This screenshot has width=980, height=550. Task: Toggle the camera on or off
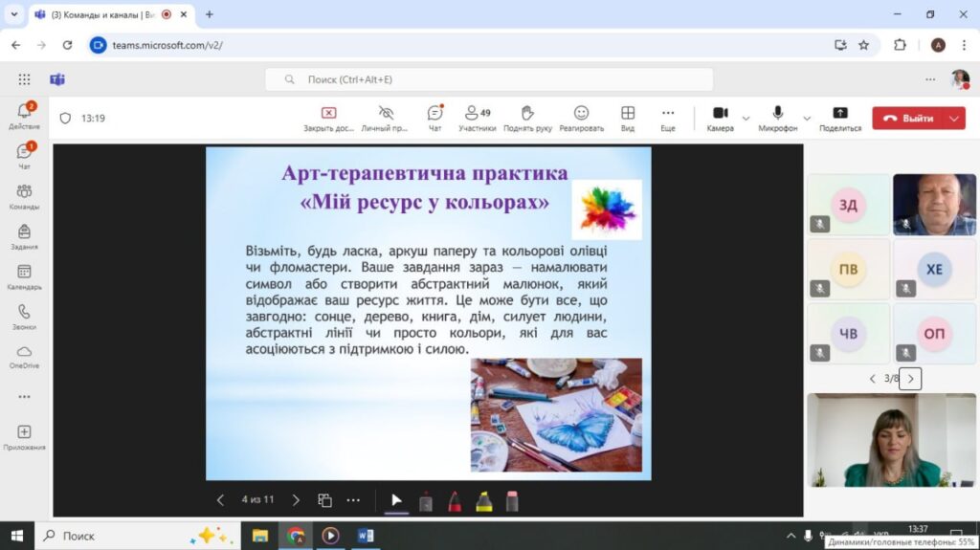tap(720, 118)
